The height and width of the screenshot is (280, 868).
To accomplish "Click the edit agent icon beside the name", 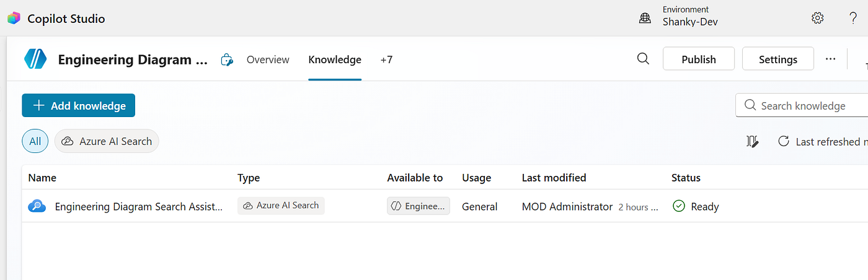I will [227, 60].
